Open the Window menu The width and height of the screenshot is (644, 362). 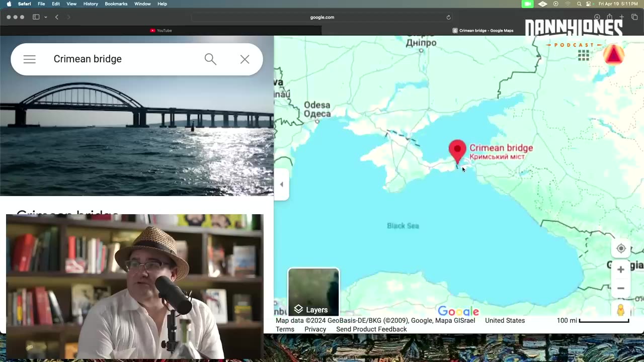point(142,4)
